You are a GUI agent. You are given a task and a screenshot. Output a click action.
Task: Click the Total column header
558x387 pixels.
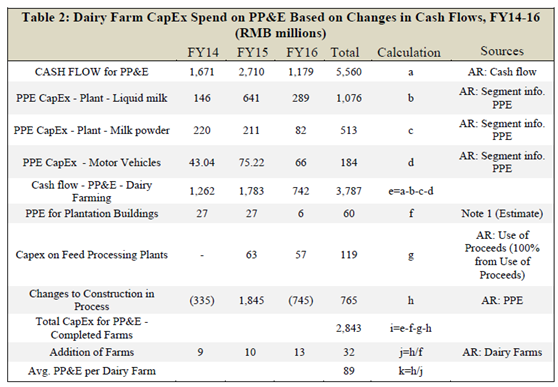[345, 52]
